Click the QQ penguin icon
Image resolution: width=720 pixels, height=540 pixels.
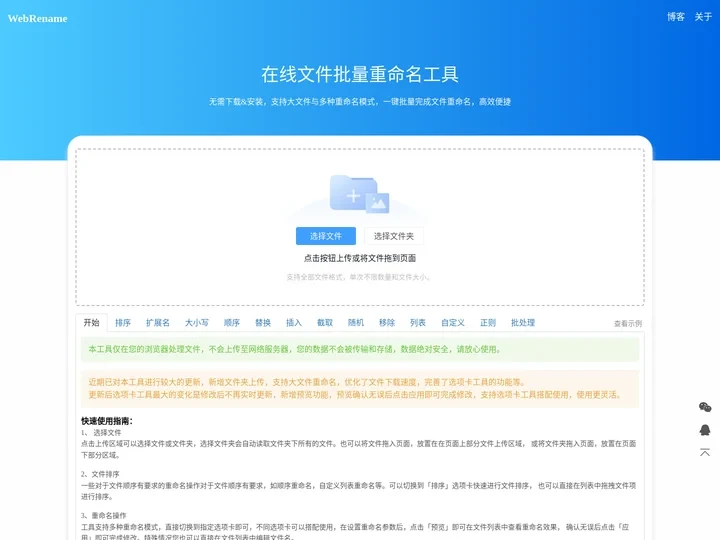[x=705, y=430]
